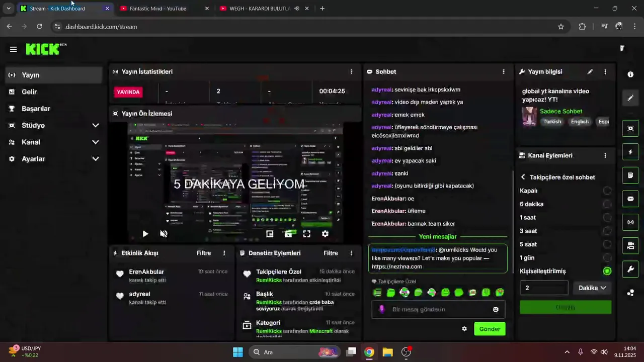Send chat message with Gönder
Screen dimensions: 644x362
point(490,329)
